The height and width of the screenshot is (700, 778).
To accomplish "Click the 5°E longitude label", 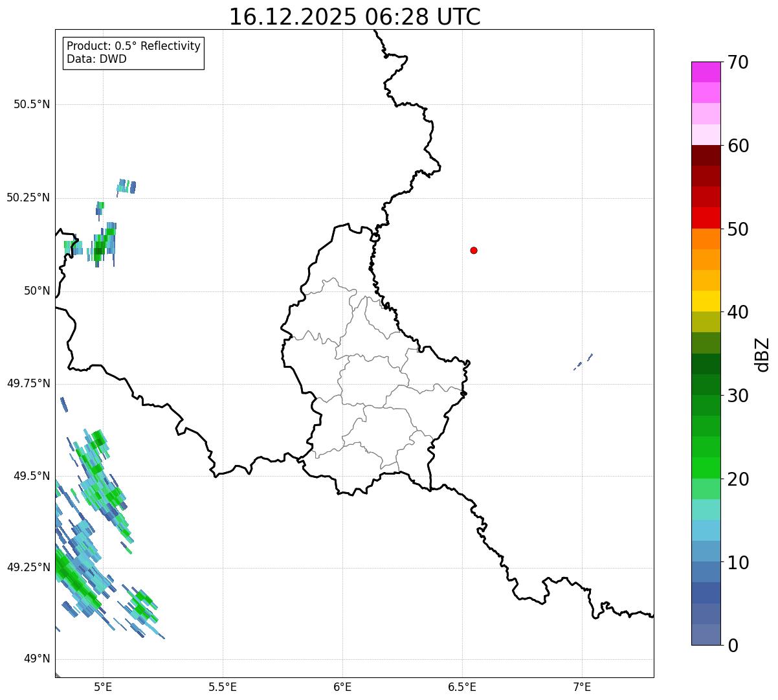I will click(103, 687).
